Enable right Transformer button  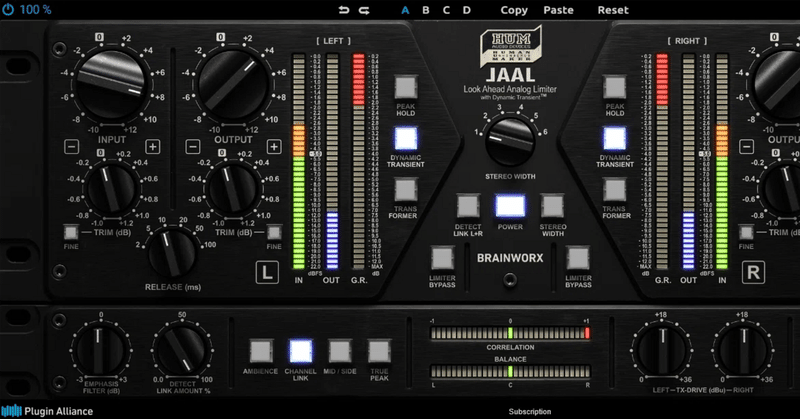click(614, 189)
